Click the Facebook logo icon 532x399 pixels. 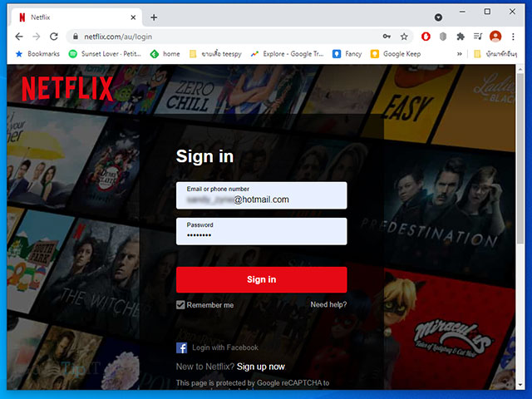[181, 347]
